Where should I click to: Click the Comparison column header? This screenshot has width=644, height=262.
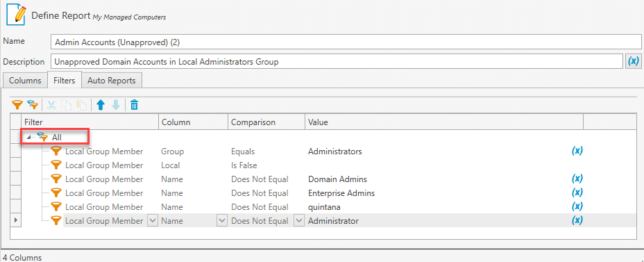click(x=266, y=122)
